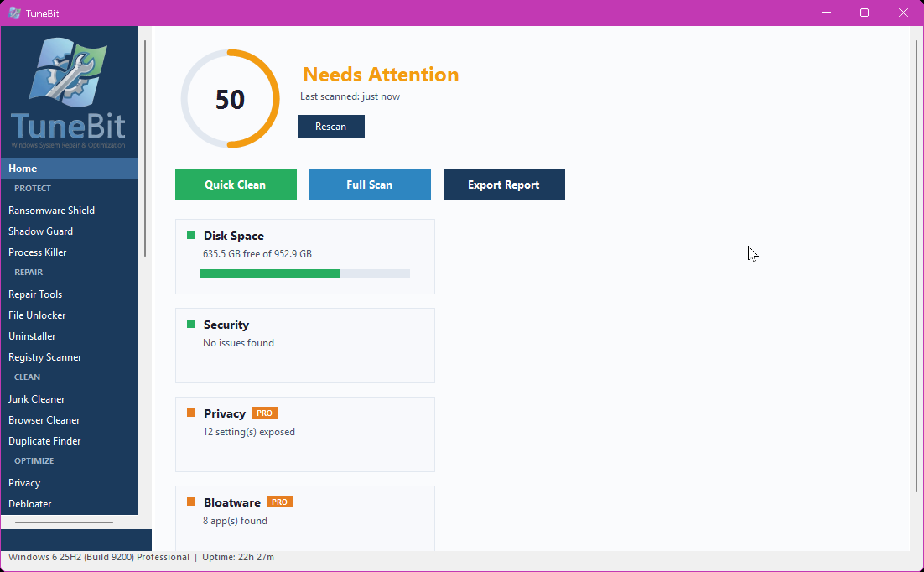Open Browser Cleaner

click(x=69, y=420)
